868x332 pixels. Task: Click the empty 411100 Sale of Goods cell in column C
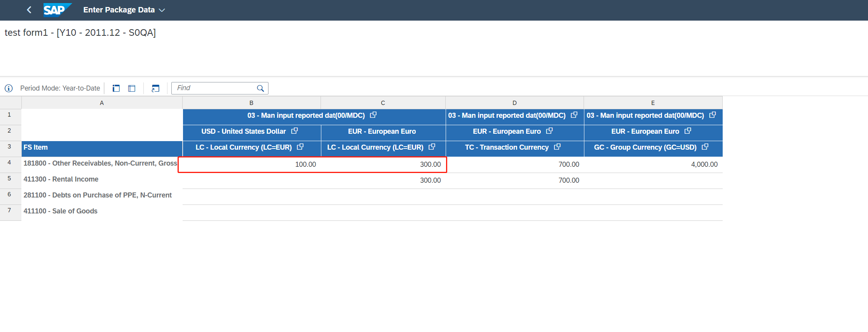(x=383, y=212)
